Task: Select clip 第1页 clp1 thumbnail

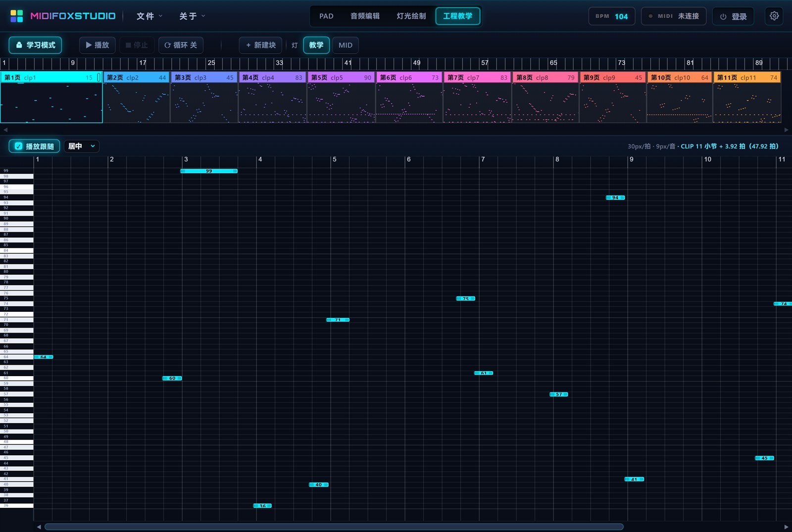Action: coord(51,97)
